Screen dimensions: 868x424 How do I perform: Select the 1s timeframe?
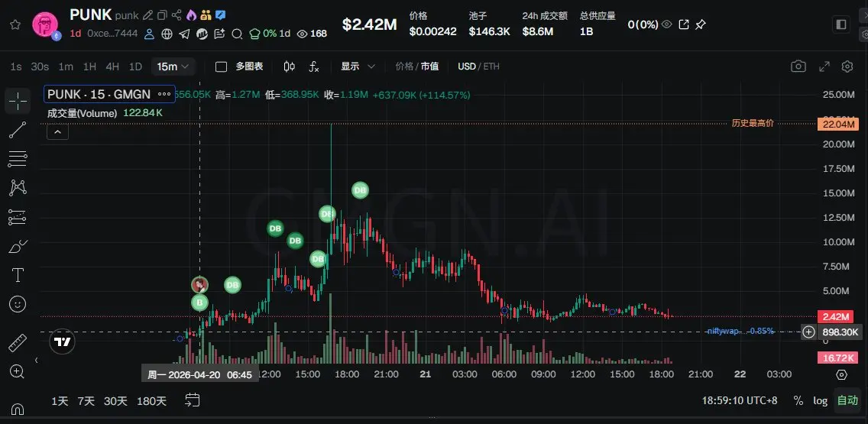pos(16,67)
